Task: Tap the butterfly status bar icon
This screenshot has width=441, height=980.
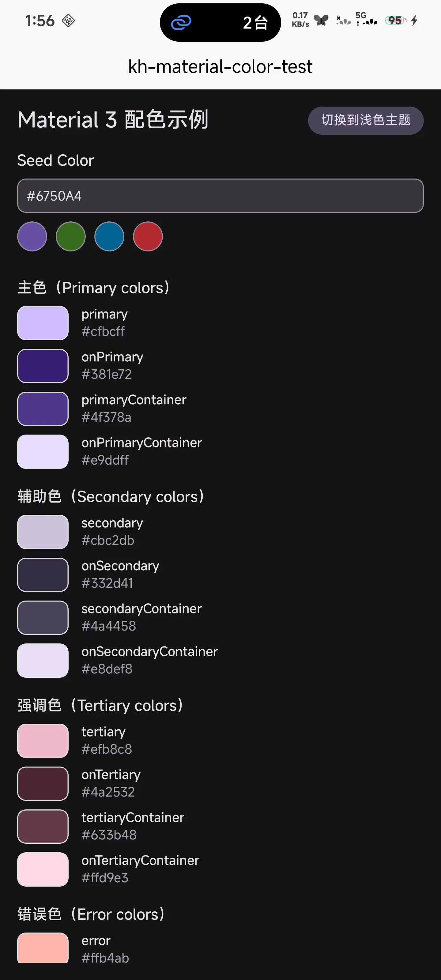Action: pyautogui.click(x=321, y=20)
